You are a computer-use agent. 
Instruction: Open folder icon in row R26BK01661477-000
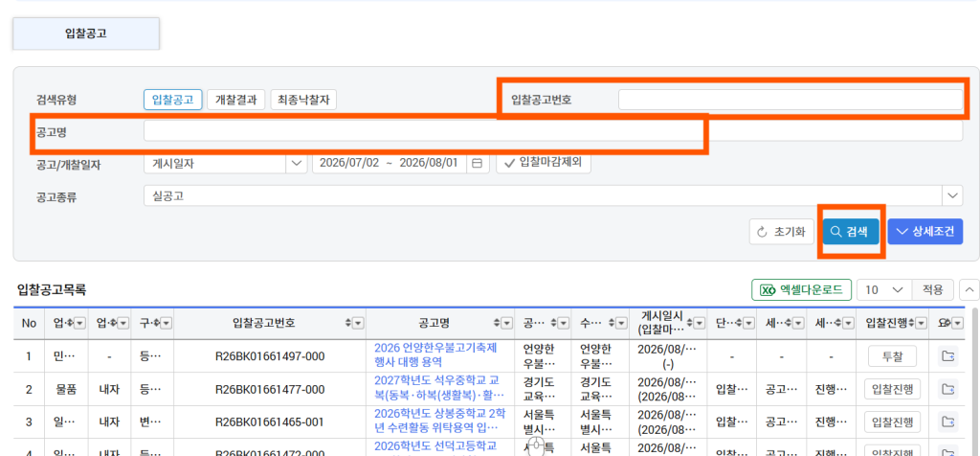tap(948, 389)
